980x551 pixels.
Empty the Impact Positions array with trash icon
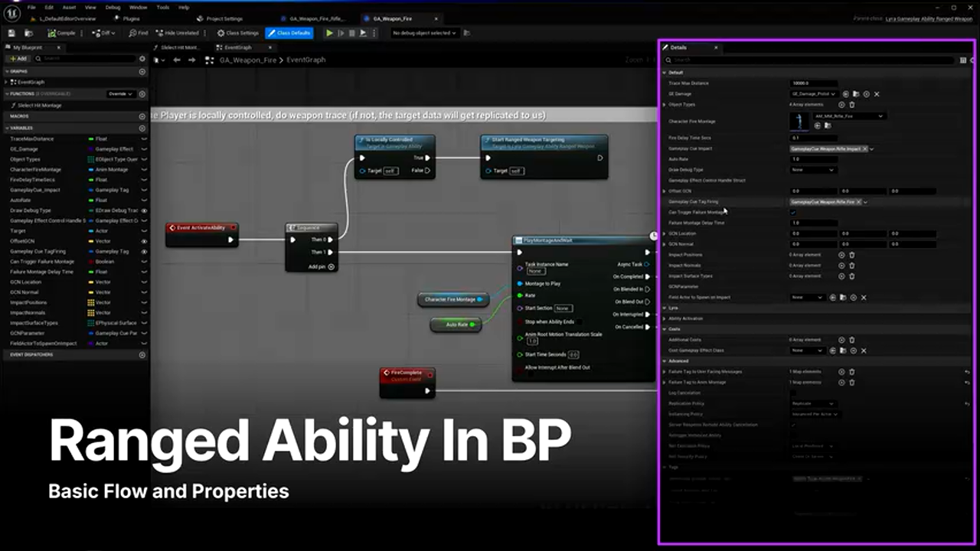(x=851, y=255)
